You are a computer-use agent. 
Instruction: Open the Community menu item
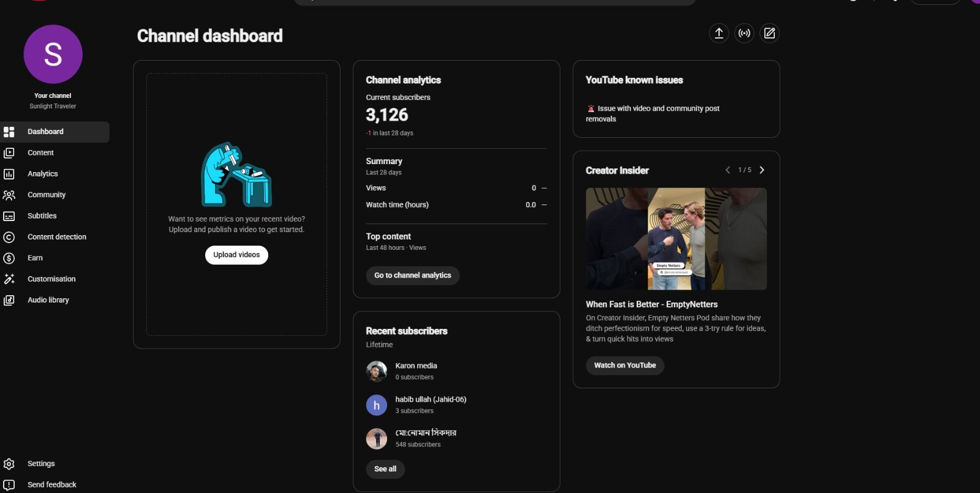[x=55, y=195]
